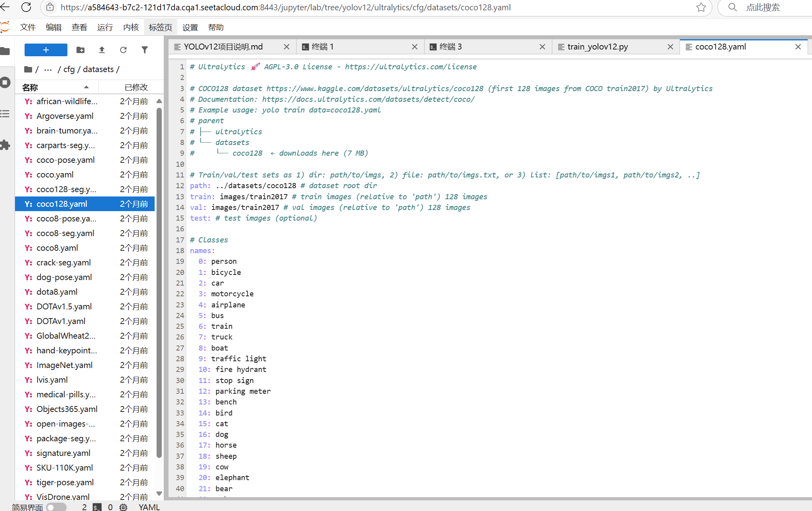Open coco8.yaml in file list
The width and height of the screenshot is (812, 511).
coord(57,248)
